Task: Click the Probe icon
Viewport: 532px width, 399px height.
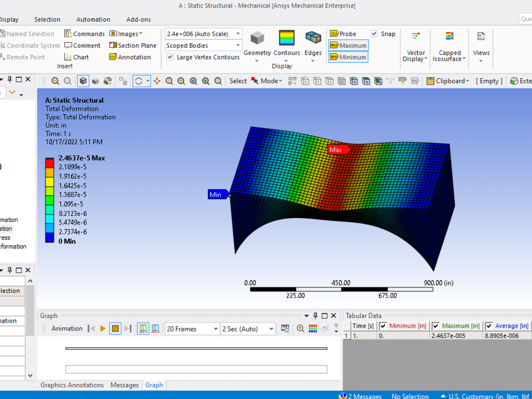Action: click(x=346, y=33)
